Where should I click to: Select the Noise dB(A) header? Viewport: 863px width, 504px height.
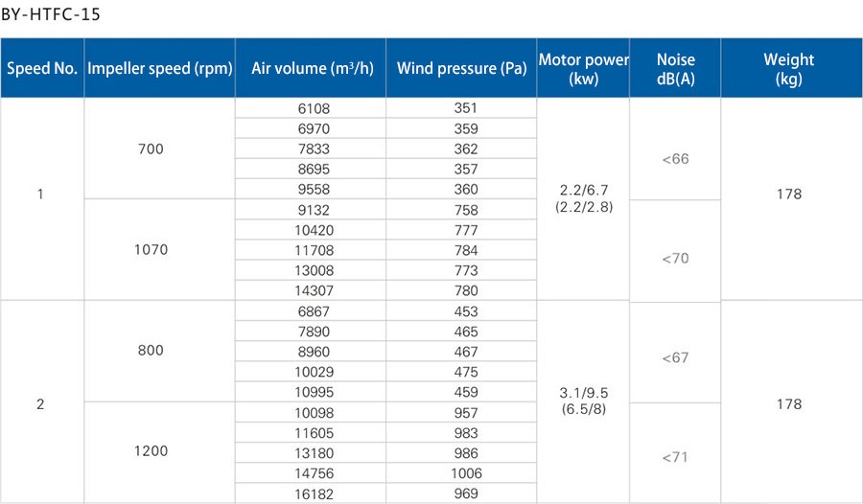click(675, 68)
